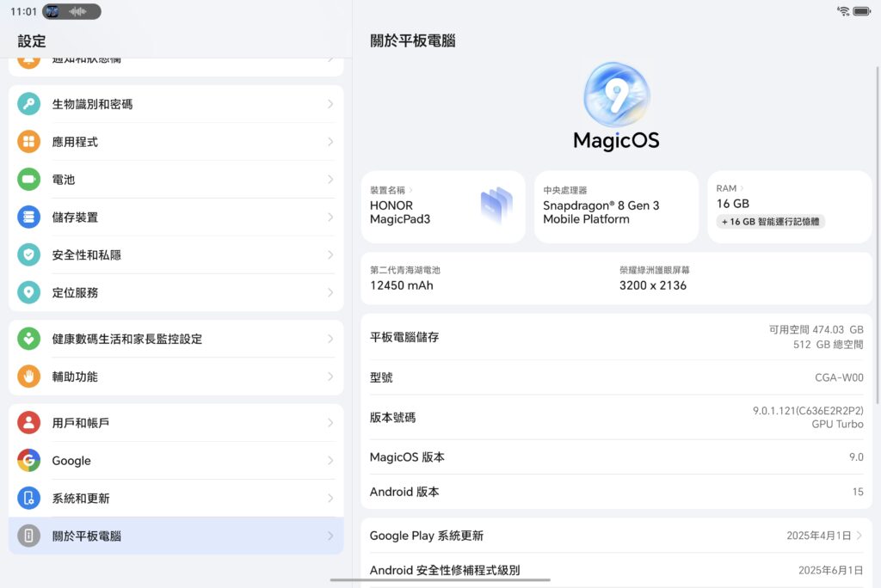Tap model number CGA-W00

[839, 377]
